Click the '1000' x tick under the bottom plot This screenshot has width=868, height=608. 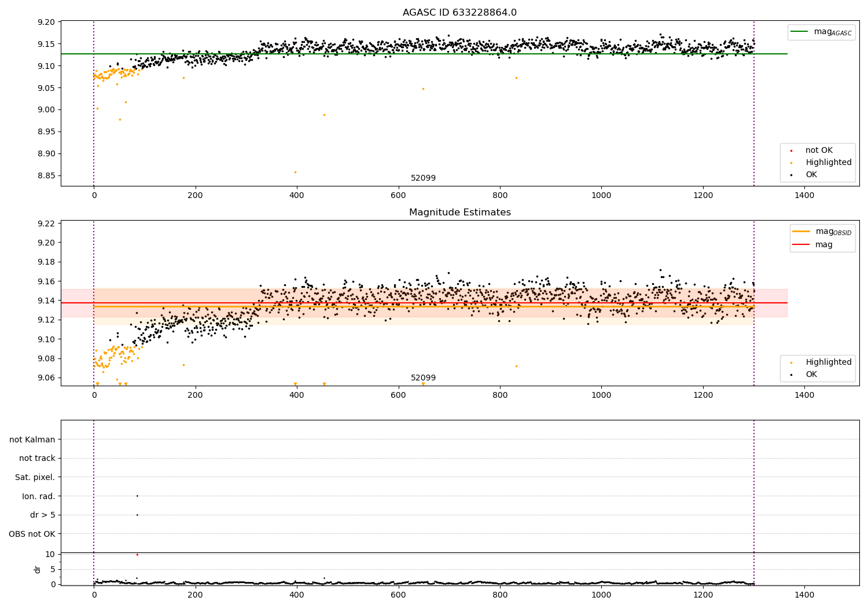[x=601, y=595]
